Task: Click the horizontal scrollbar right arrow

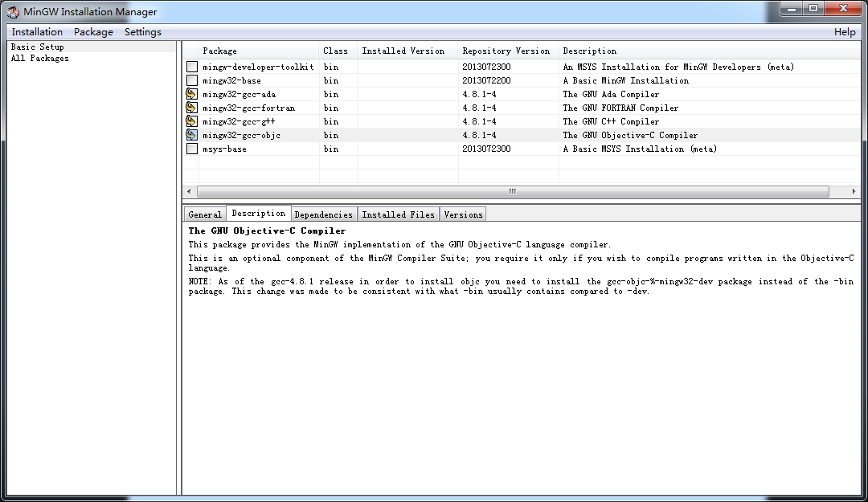Action: click(854, 191)
